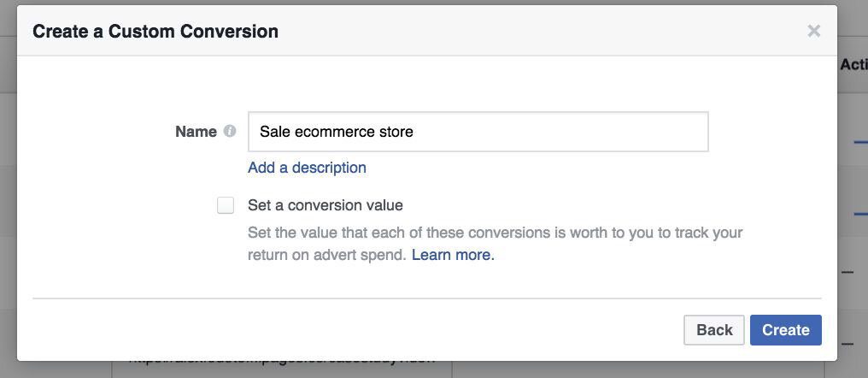
Task: Tick the Set a conversion value checkbox
Action: click(x=226, y=205)
